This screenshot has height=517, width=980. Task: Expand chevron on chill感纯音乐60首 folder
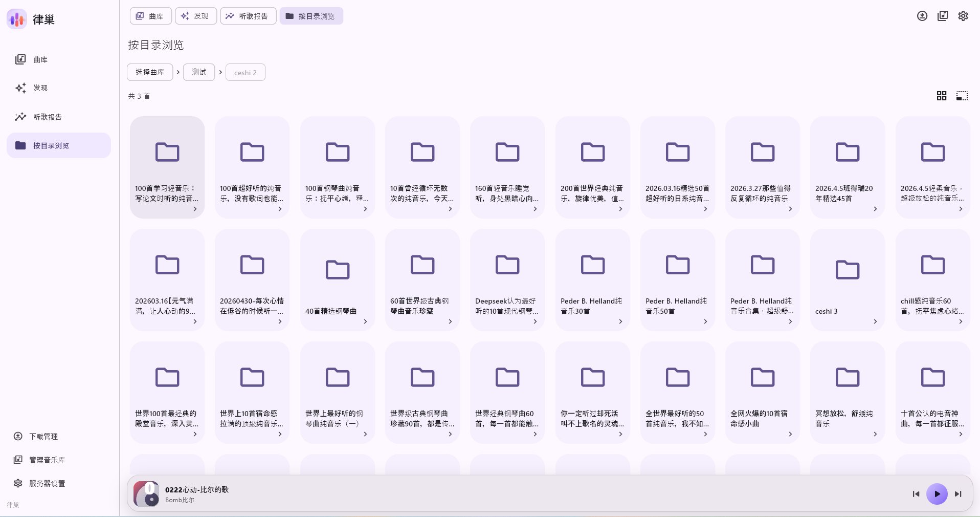click(x=961, y=321)
